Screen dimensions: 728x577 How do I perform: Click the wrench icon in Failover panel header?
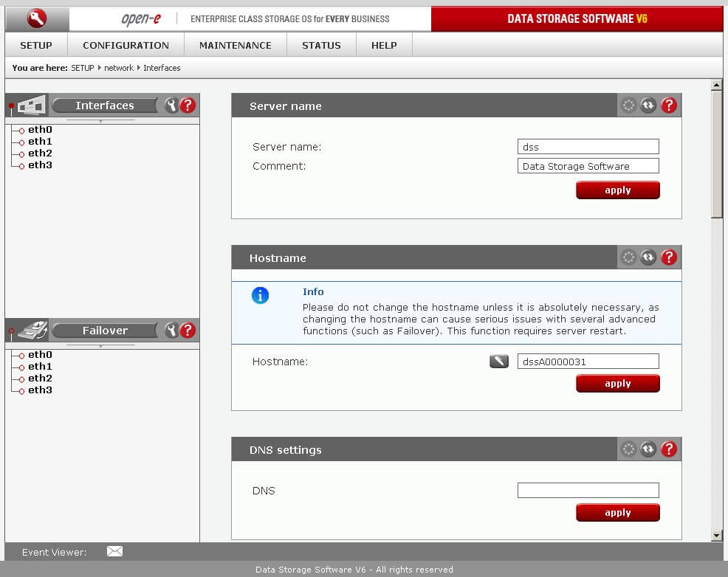click(171, 331)
